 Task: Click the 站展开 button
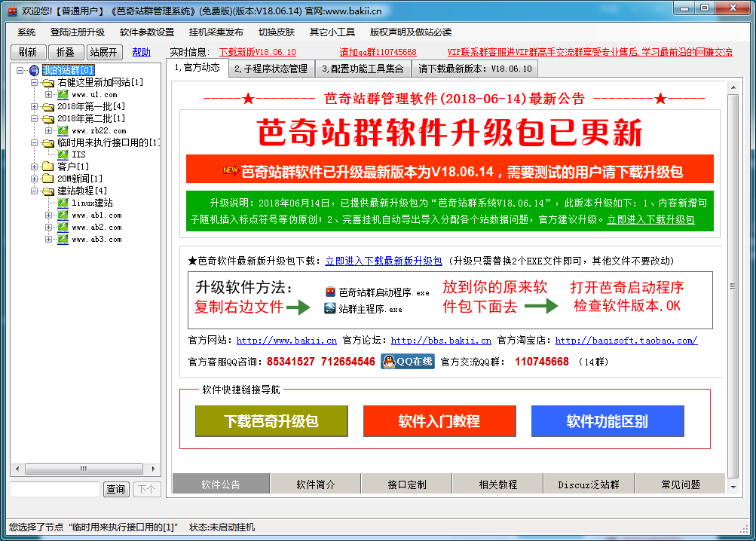pos(104,52)
